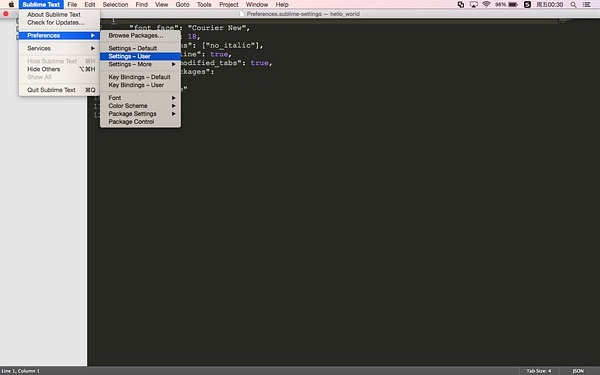Open the Window menu
Screen dimensions: 600x375
tap(257, 5)
